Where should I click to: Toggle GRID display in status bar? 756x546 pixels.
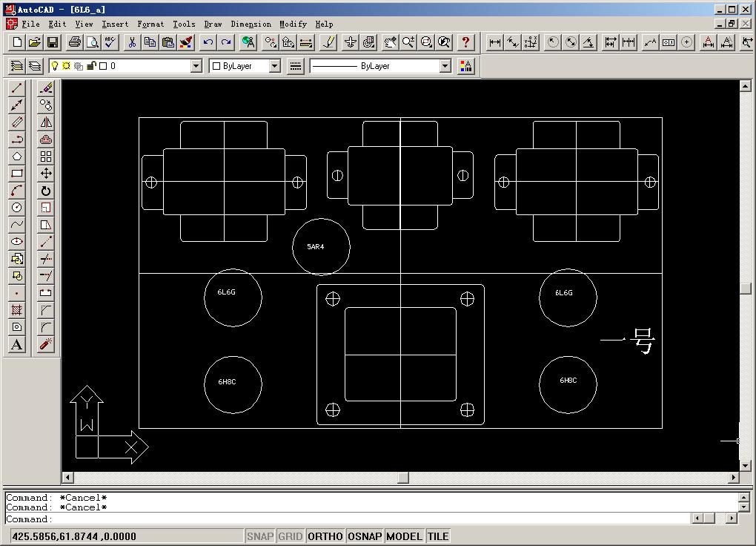291,536
